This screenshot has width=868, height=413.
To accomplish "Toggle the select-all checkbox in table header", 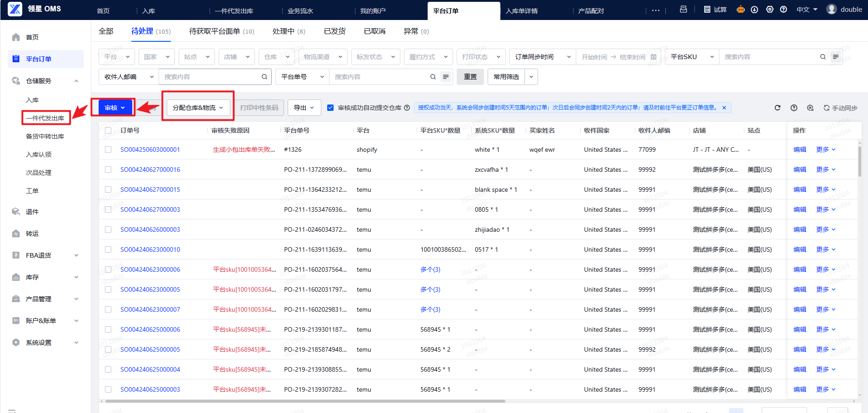I will [x=108, y=130].
